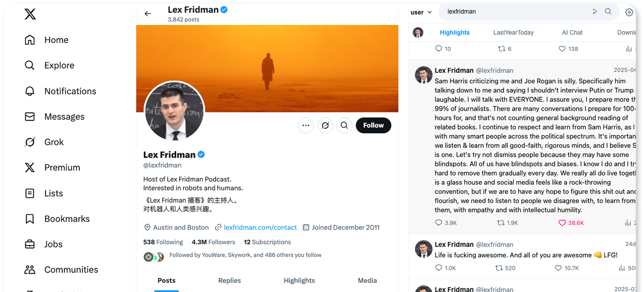The image size is (644, 292).
Task: Like the 'Life is fucking awesome' post
Action: [558, 268]
